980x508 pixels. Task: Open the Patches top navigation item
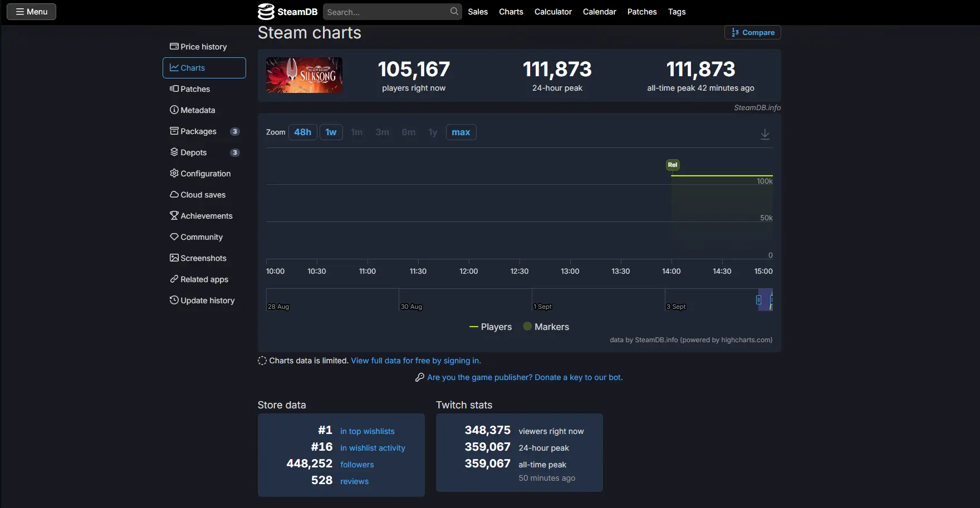coord(642,12)
